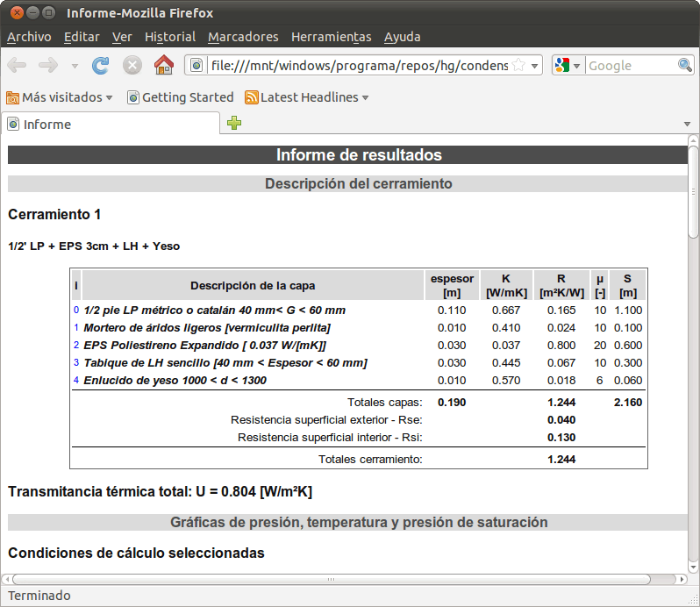Click the 'Informe de resultados' heading

tap(359, 155)
